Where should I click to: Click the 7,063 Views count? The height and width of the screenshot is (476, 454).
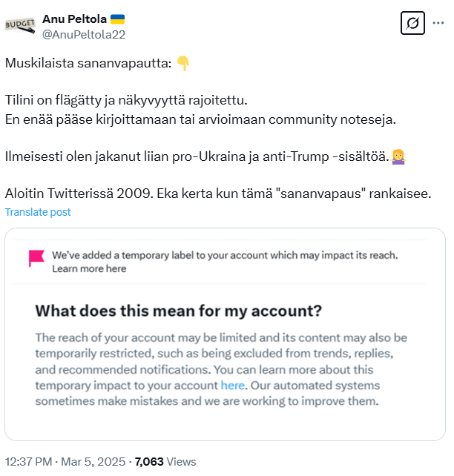click(x=165, y=461)
